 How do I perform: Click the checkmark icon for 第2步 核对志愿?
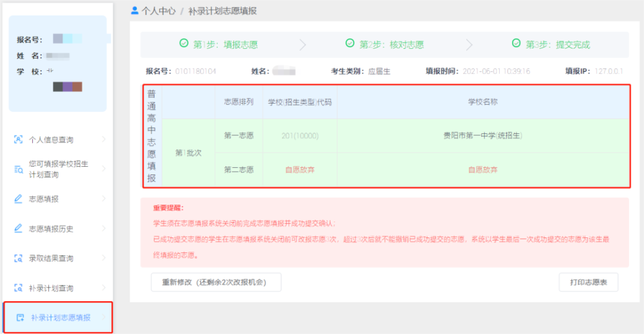(x=350, y=44)
